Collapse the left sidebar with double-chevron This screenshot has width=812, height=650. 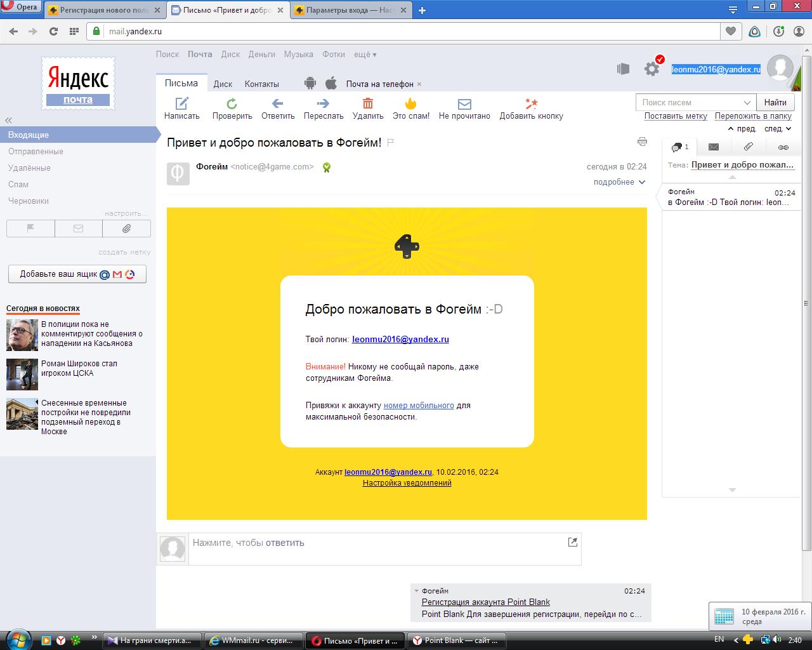pos(8,120)
